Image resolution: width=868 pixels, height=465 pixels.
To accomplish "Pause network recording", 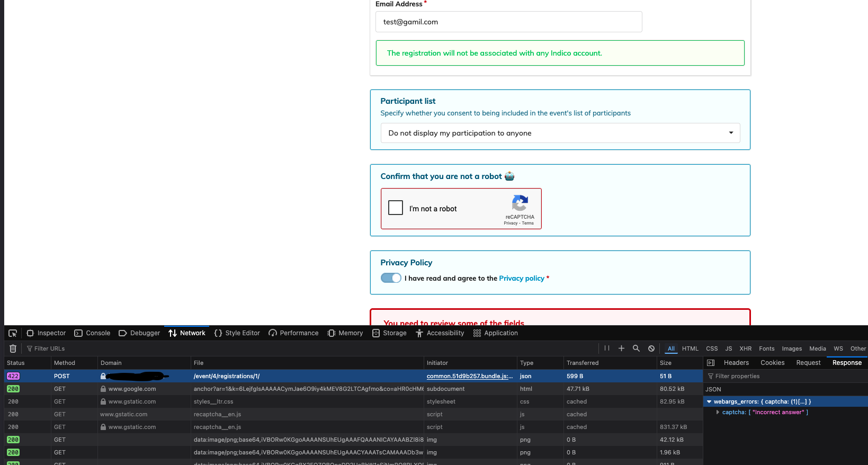I will tap(607, 348).
